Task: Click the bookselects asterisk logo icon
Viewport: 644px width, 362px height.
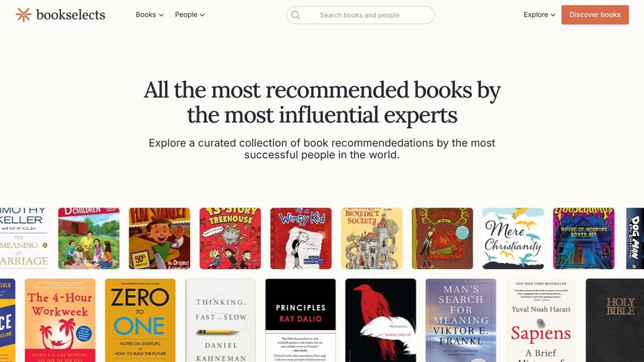Action: [24, 15]
